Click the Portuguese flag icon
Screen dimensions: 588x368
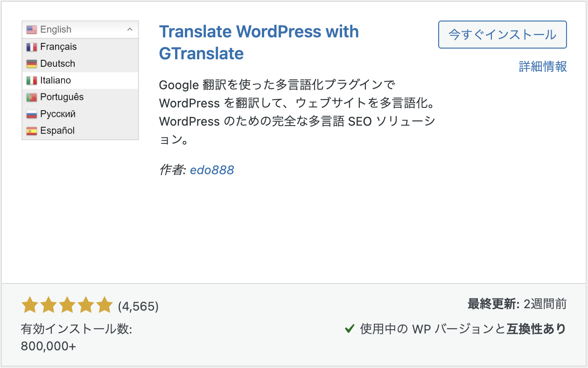(32, 97)
